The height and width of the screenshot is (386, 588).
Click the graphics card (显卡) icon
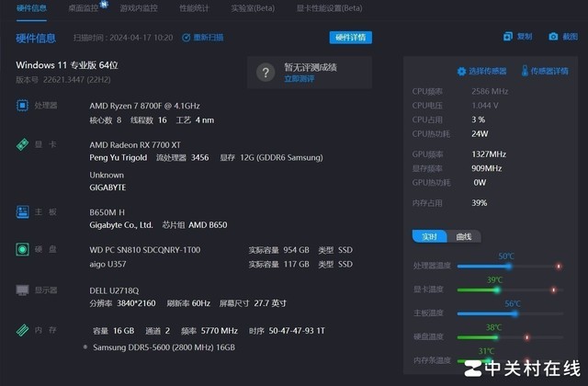[x=23, y=145]
